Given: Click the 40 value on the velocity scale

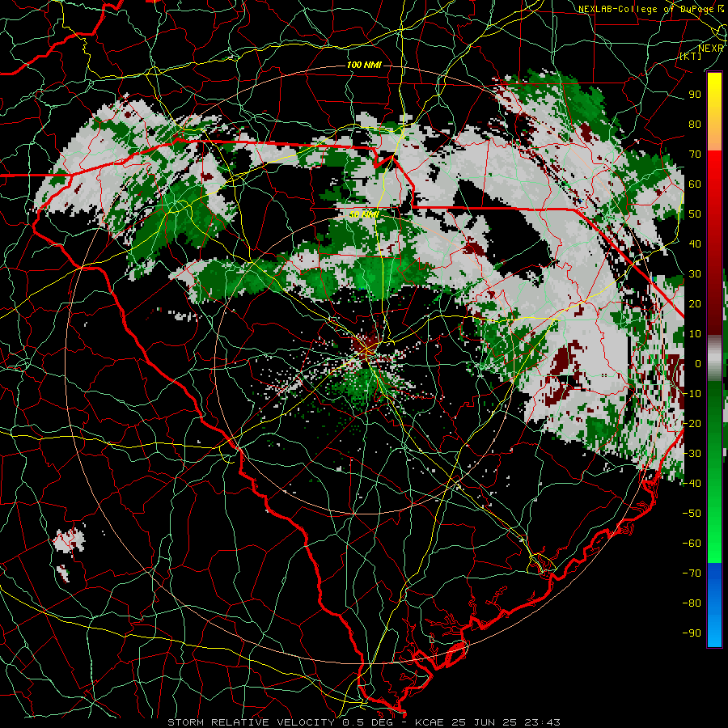Looking at the screenshot, I should 695,244.
